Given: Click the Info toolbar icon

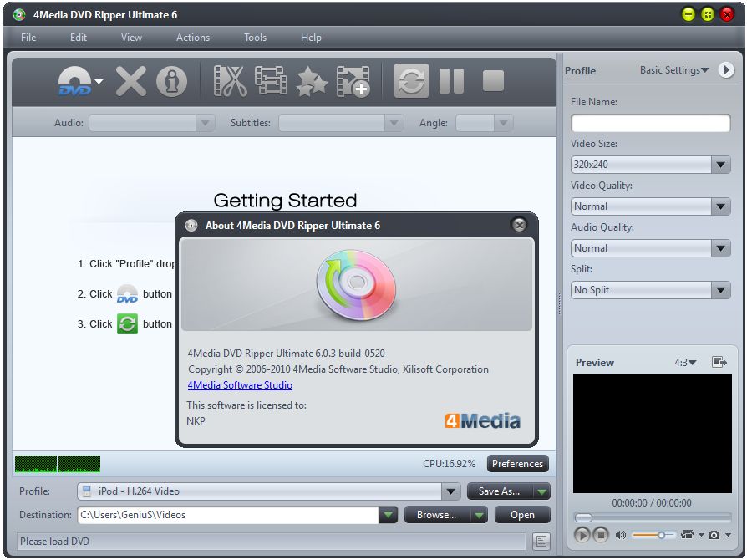Looking at the screenshot, I should [x=171, y=82].
